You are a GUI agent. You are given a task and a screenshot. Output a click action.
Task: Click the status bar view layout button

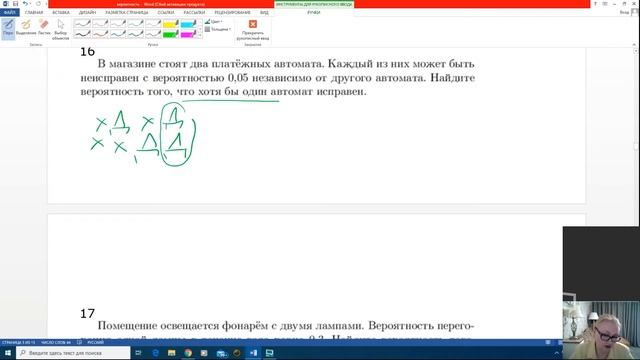pos(548,342)
